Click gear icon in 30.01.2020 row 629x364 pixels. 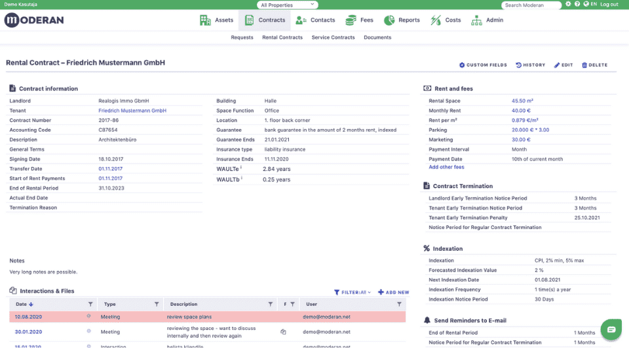pos(88,331)
